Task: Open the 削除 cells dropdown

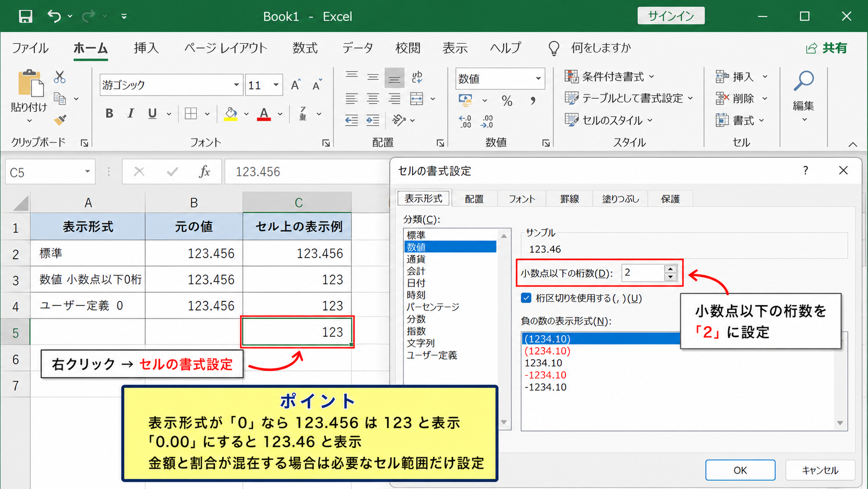Action: 765,98
